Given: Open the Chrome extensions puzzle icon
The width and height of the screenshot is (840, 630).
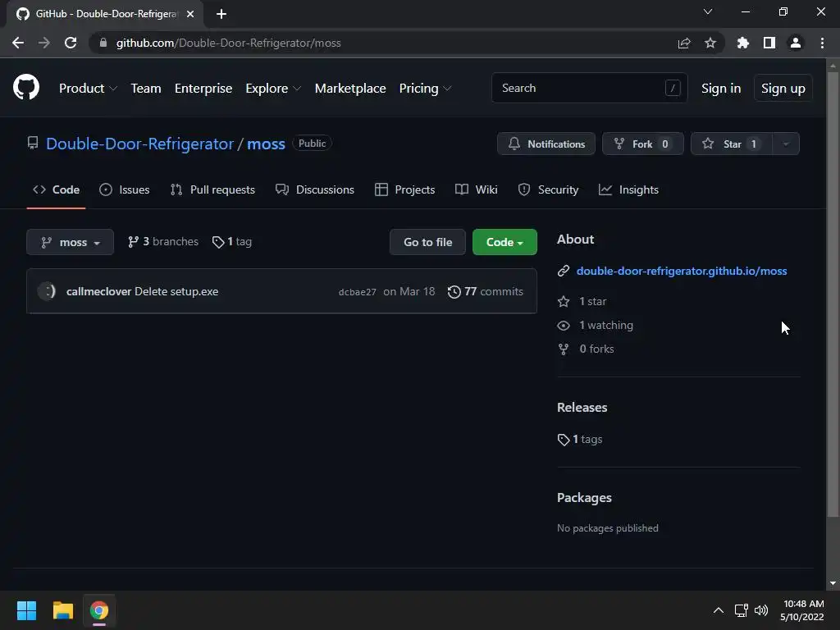Looking at the screenshot, I should (742, 43).
